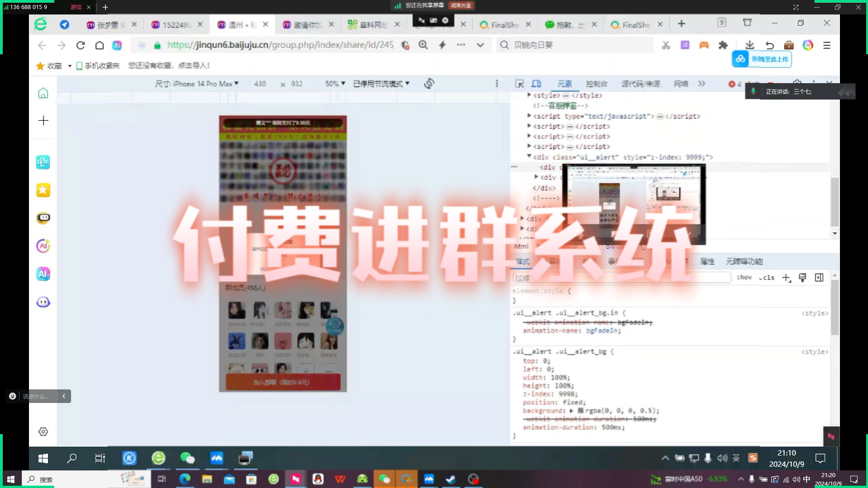Open the throttling mode dropdown
868x488 pixels.
click(381, 84)
